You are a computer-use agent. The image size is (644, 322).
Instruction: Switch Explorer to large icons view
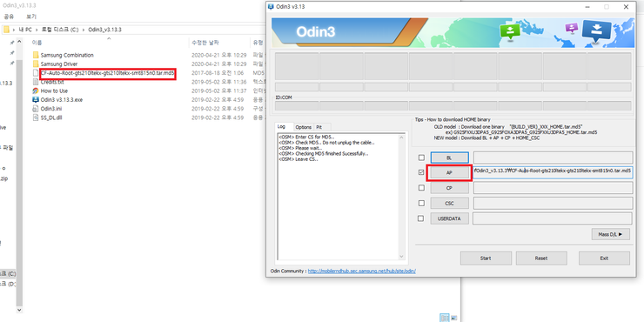(x=453, y=318)
